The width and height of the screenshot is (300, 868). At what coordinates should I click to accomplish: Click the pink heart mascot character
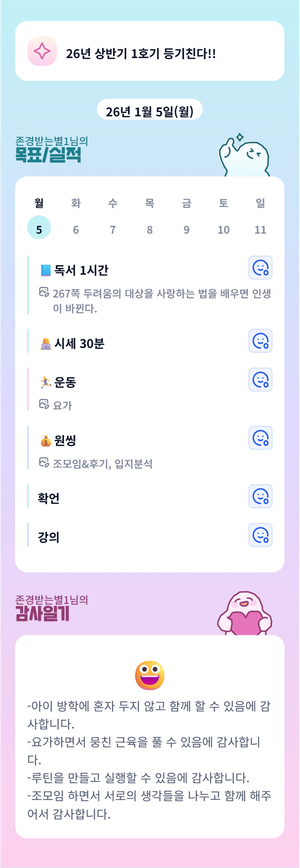pyautogui.click(x=244, y=614)
